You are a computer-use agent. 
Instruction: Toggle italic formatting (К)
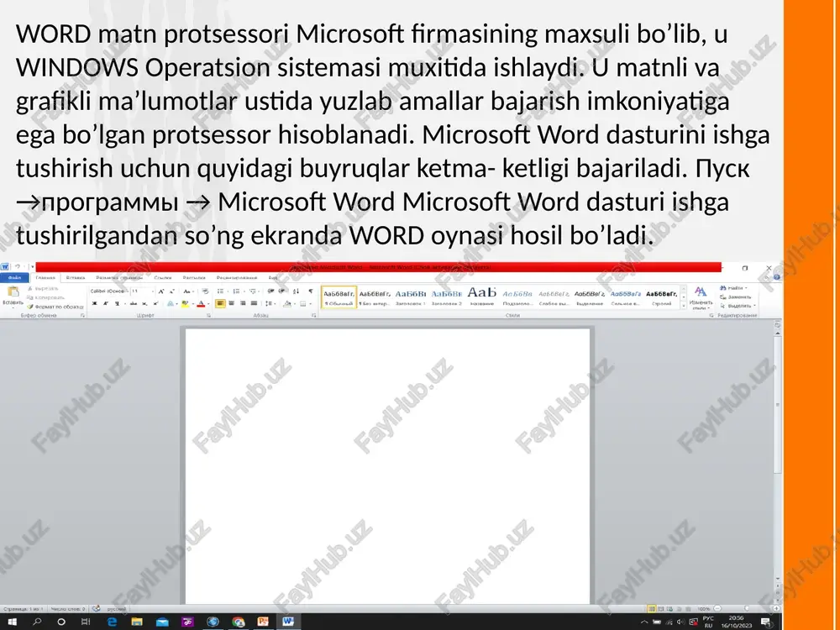pos(106,304)
